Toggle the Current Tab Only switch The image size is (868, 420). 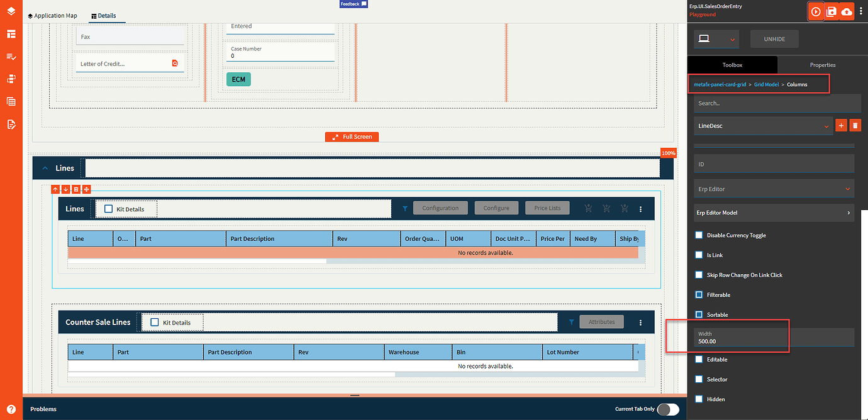(668, 409)
